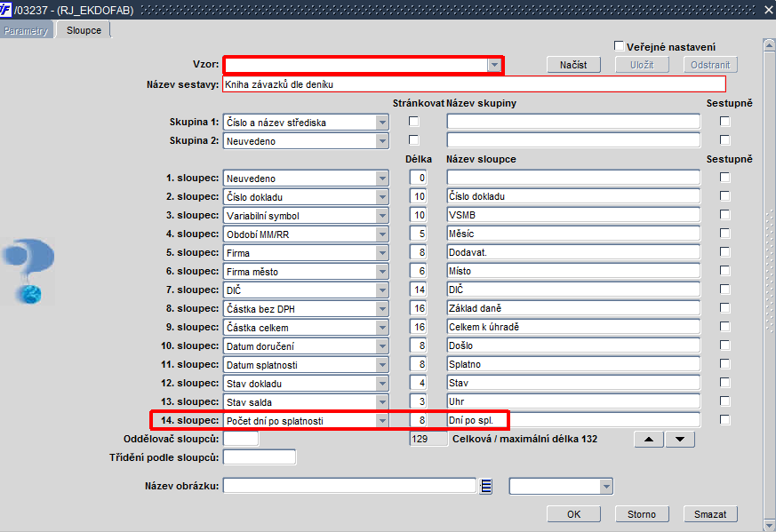Expand the 4. sloupec Období MM/RR dropdown

(x=381, y=234)
